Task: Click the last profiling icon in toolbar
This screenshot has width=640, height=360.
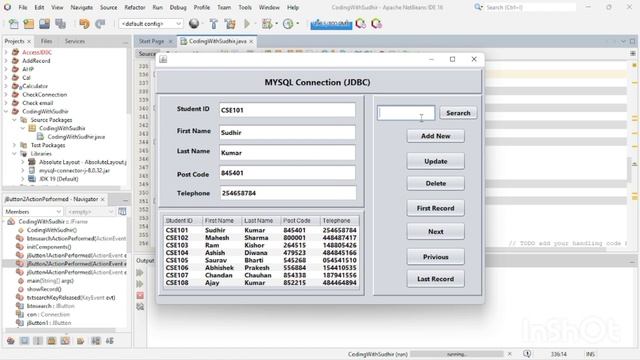Action: click(376, 24)
